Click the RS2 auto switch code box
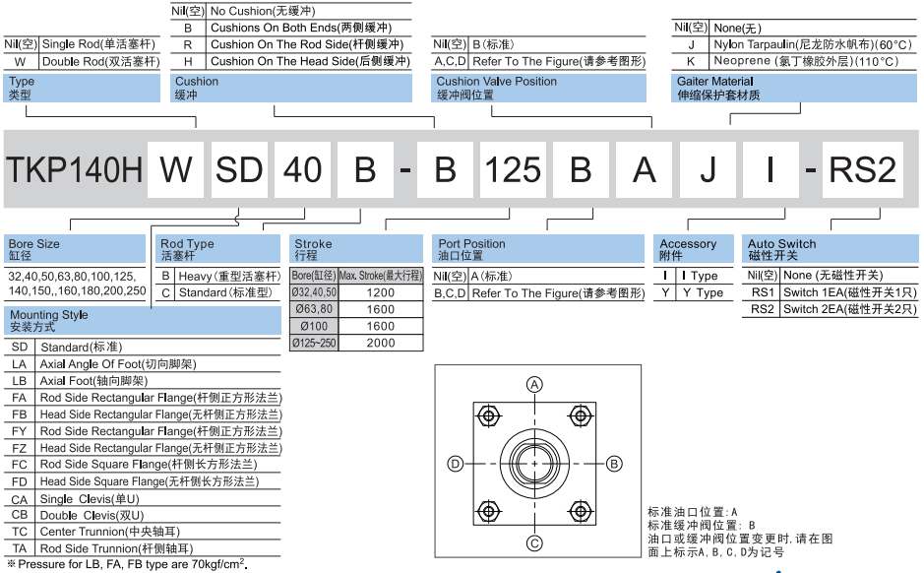This screenshot has width=924, height=573. pyautogui.click(x=862, y=169)
